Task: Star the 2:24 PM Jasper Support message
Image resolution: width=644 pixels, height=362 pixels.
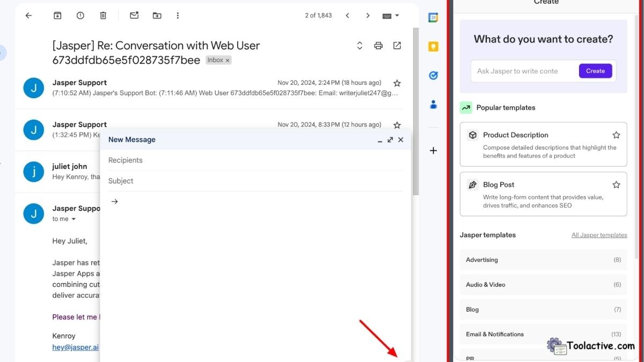Action: [x=397, y=83]
